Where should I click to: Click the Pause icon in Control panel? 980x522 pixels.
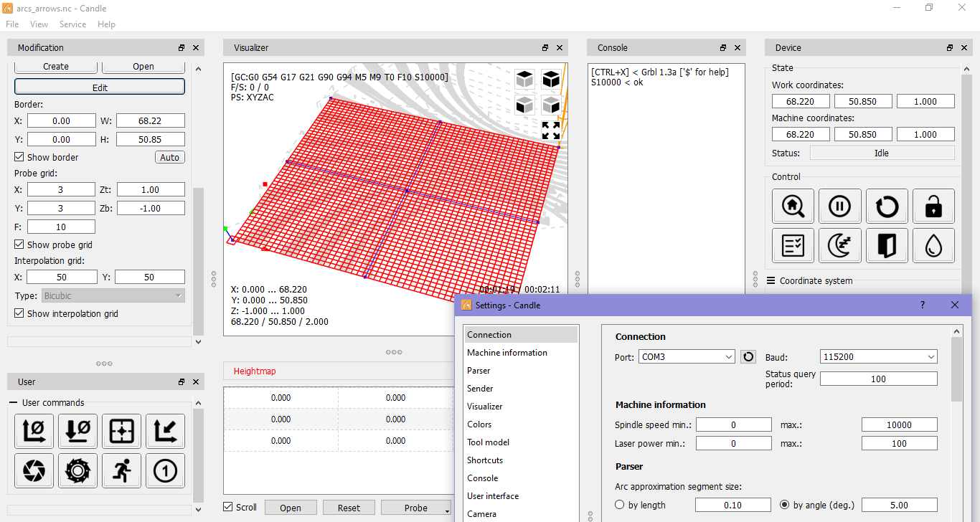click(x=840, y=206)
